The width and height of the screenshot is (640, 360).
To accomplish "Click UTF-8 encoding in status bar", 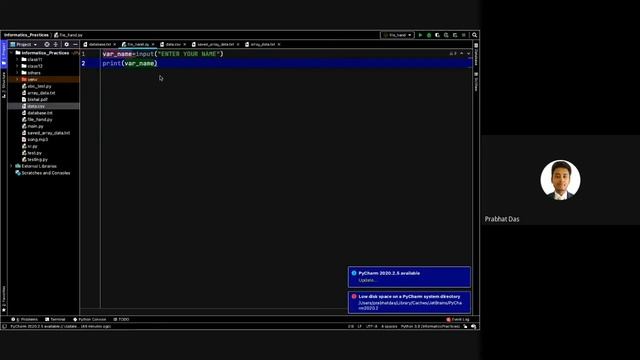I will 371,326.
